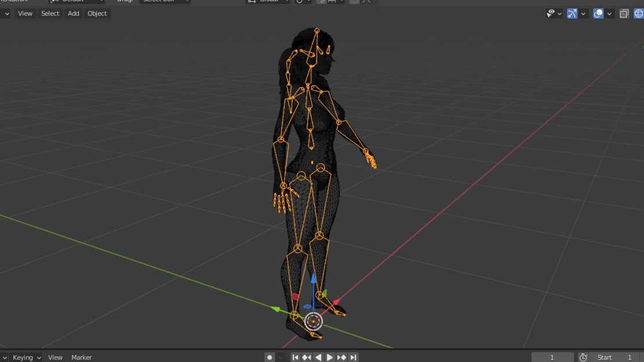644x362 pixels.
Task: Open the Add menu
Action: click(74, 13)
